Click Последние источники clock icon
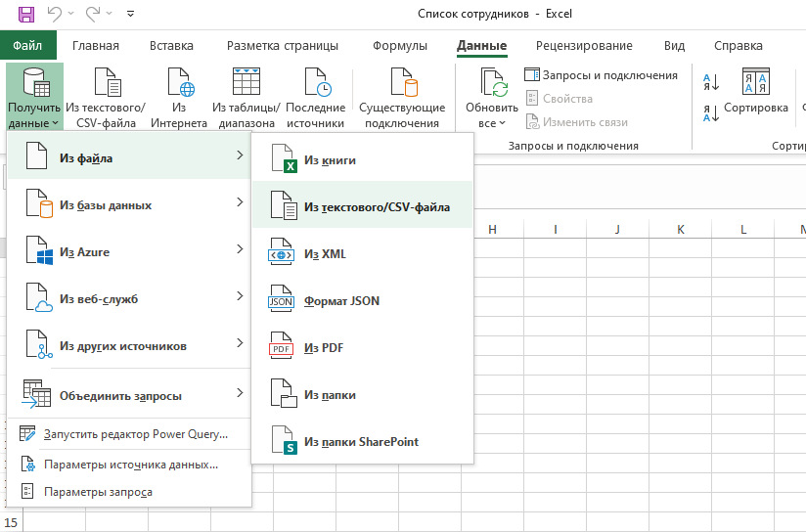806x532 pixels. pyautogui.click(x=316, y=82)
